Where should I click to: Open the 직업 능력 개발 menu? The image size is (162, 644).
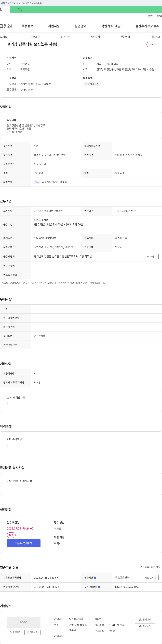tap(111, 26)
